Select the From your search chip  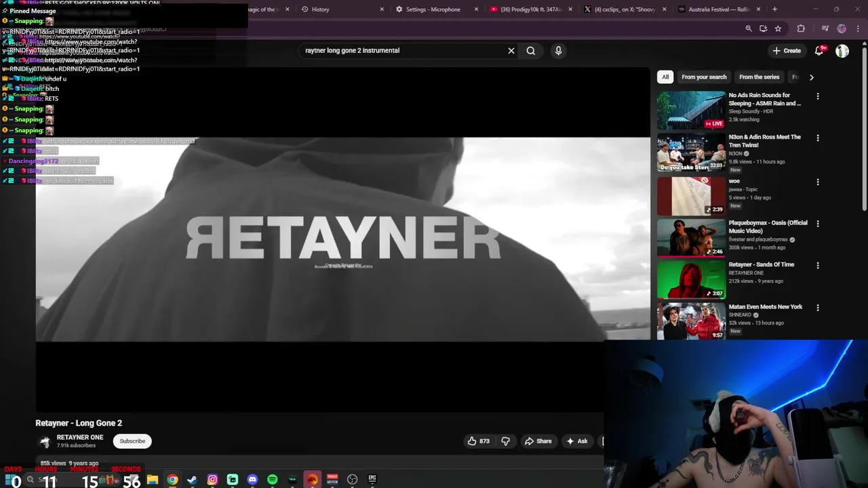[x=704, y=77]
